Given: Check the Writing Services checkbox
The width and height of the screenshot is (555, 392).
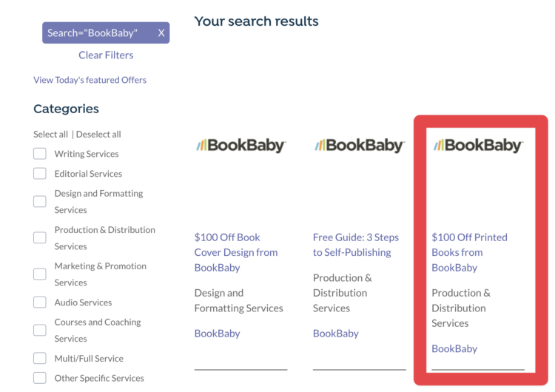Looking at the screenshot, I should tap(40, 154).
